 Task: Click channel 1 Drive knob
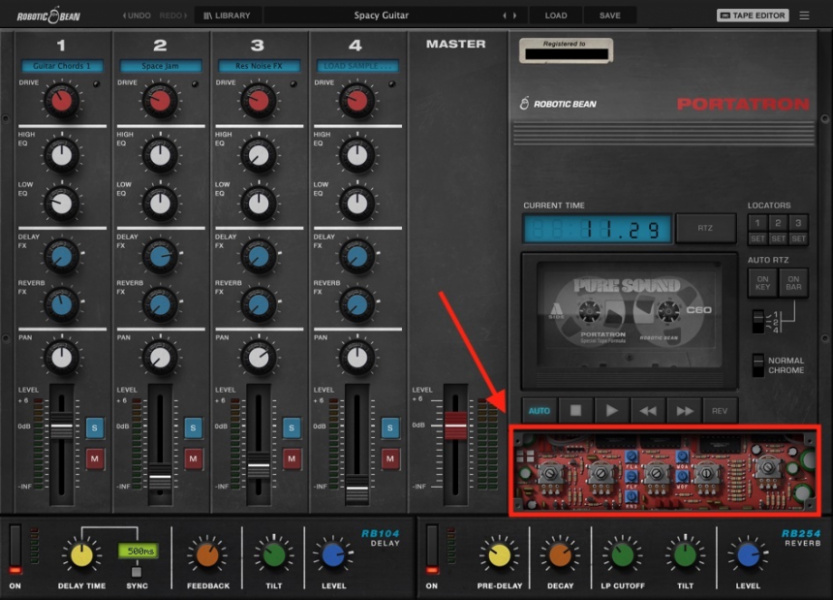tap(62, 100)
